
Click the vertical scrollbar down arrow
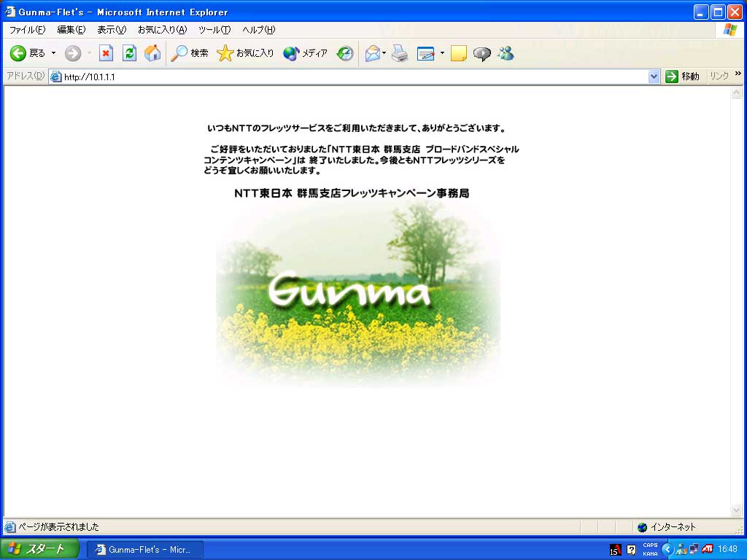point(737,510)
